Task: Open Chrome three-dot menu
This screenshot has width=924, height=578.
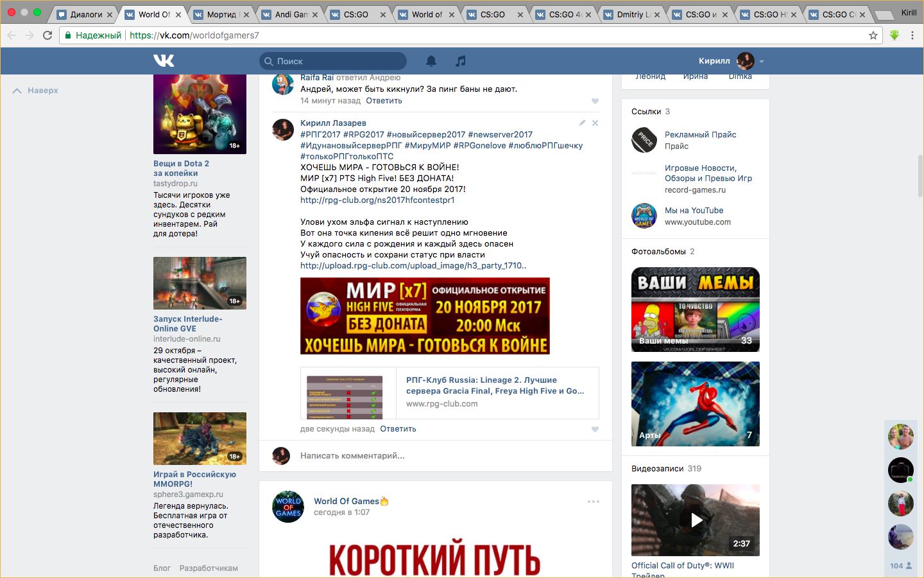Action: pos(912,35)
